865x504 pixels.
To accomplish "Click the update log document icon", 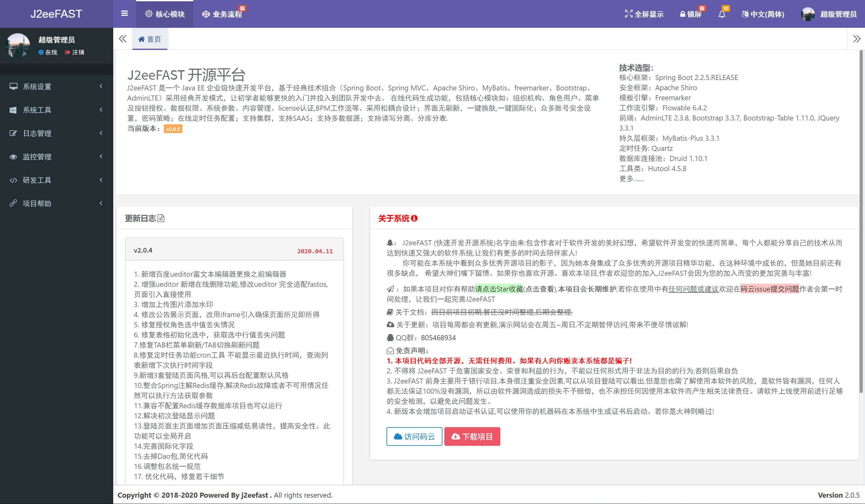I will click(161, 218).
